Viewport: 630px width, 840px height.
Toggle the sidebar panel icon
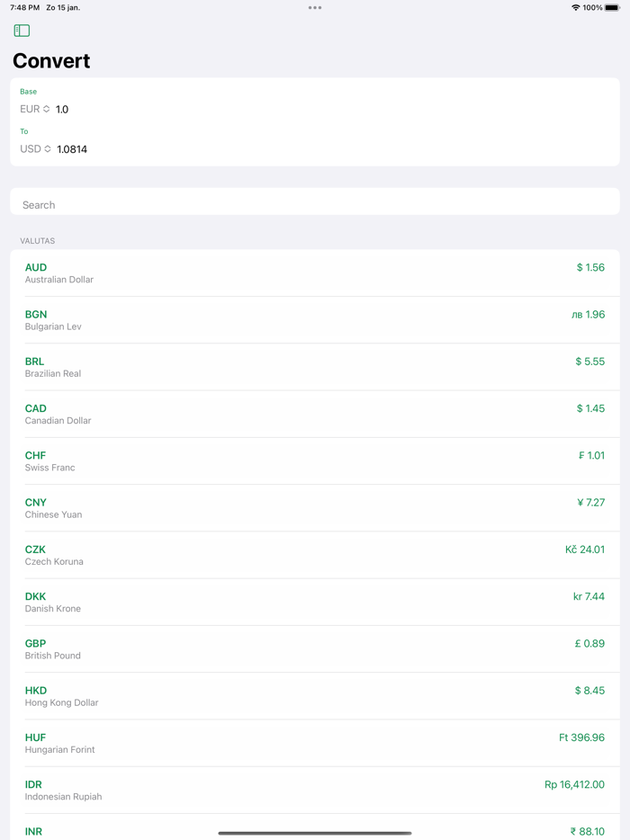point(22,31)
